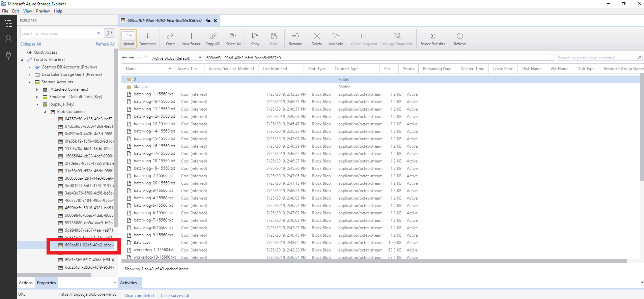Select the Quick Access tree item

(x=45, y=52)
